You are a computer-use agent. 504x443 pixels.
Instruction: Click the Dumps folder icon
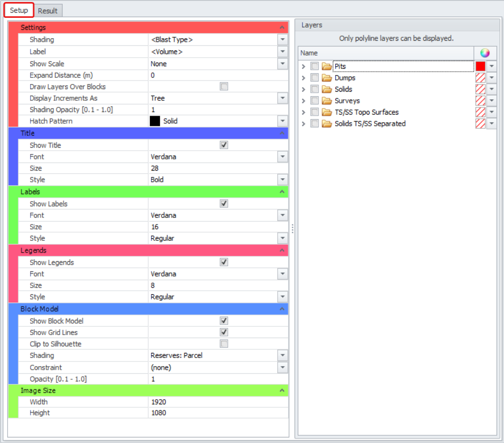[327, 78]
